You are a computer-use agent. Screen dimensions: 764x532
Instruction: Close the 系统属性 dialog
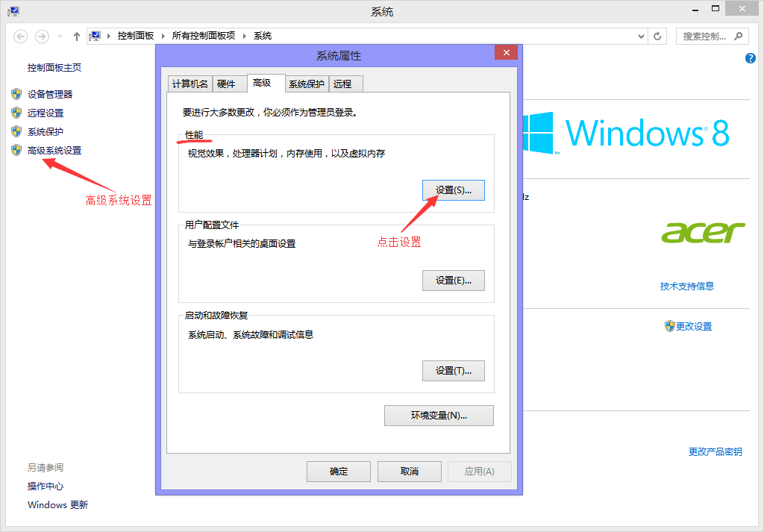click(506, 53)
